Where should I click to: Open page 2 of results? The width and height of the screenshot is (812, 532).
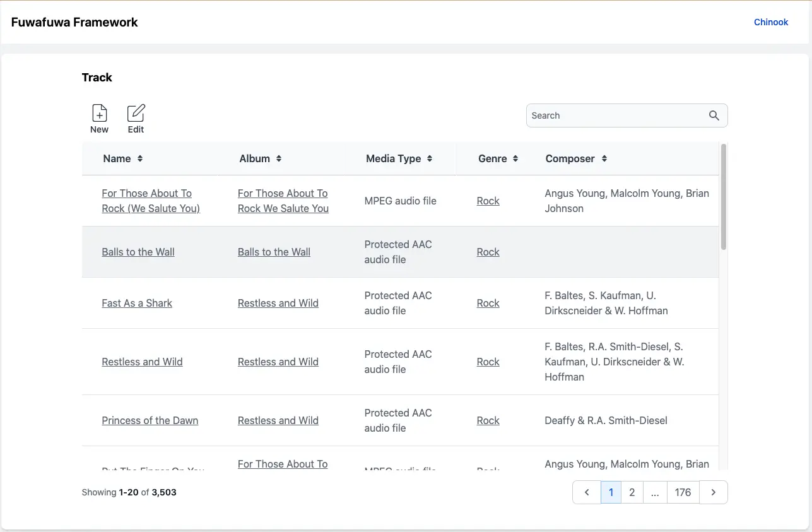pos(632,492)
